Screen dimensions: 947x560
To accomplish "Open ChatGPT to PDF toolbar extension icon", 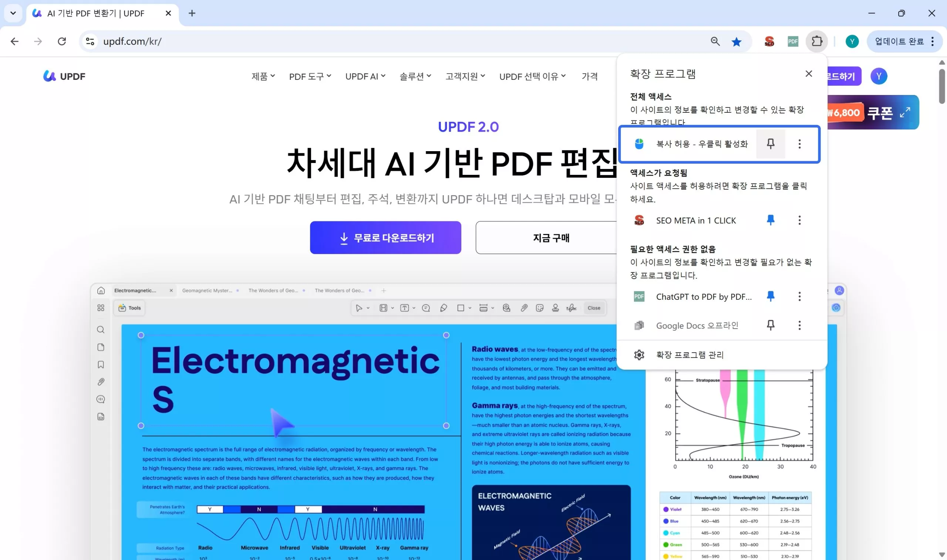I will (x=793, y=41).
